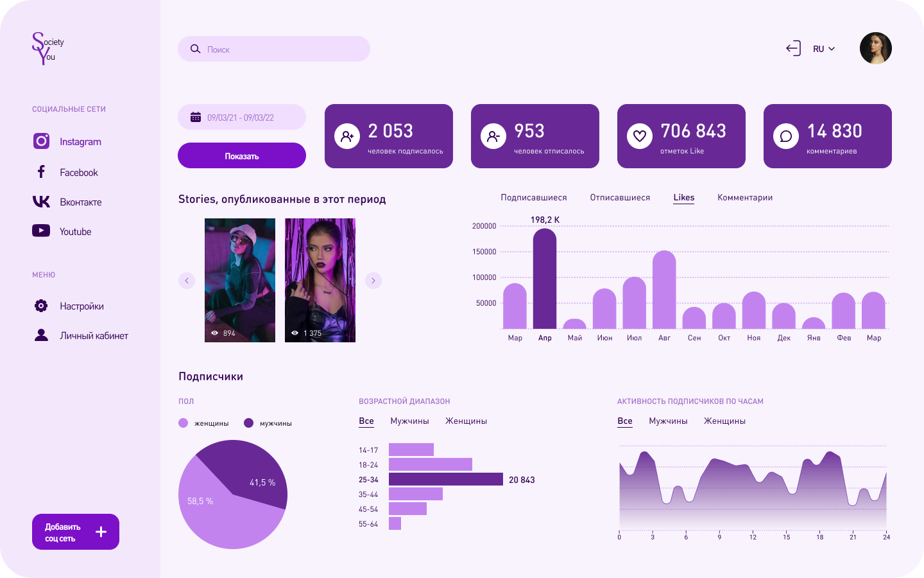
Task: Open the RU language dropdown
Action: (x=823, y=48)
